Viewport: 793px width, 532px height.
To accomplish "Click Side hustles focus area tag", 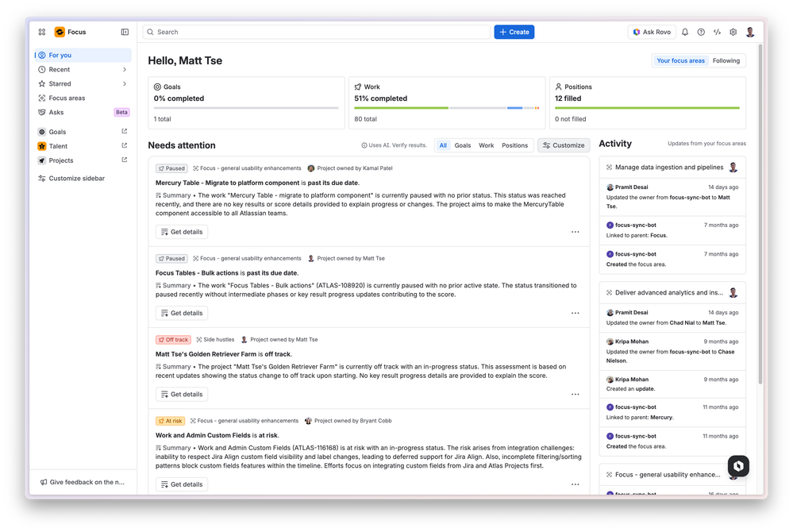I will pyautogui.click(x=215, y=340).
